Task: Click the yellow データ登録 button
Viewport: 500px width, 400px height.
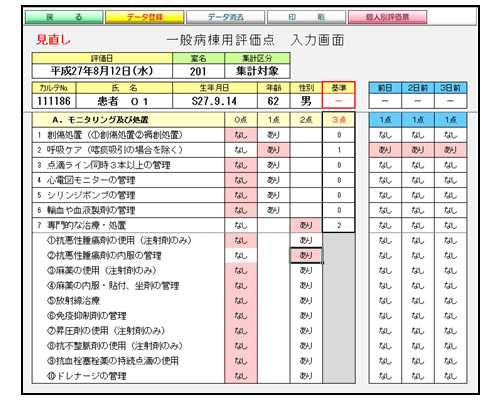Action: pos(145,17)
